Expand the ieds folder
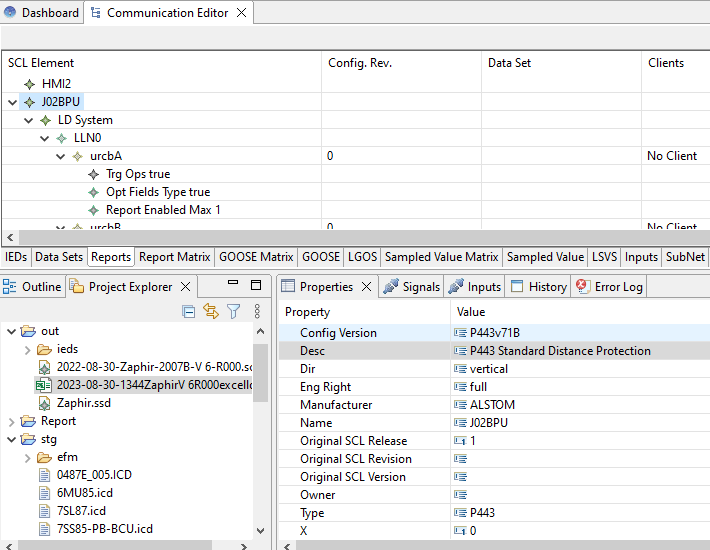 click(28, 349)
